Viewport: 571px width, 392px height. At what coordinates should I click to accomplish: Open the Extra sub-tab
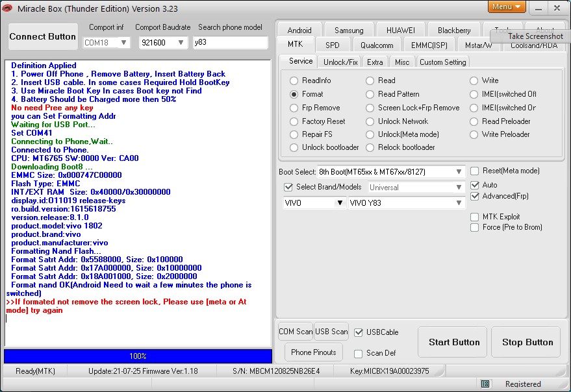(375, 62)
